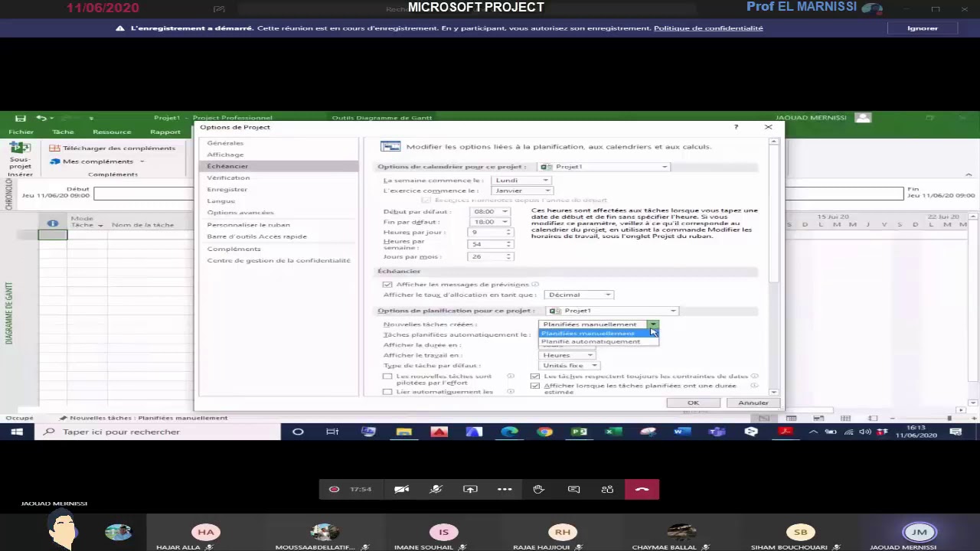This screenshot has width=980, height=551.
Task: Open the Ressource ribbon tab
Action: [112, 132]
